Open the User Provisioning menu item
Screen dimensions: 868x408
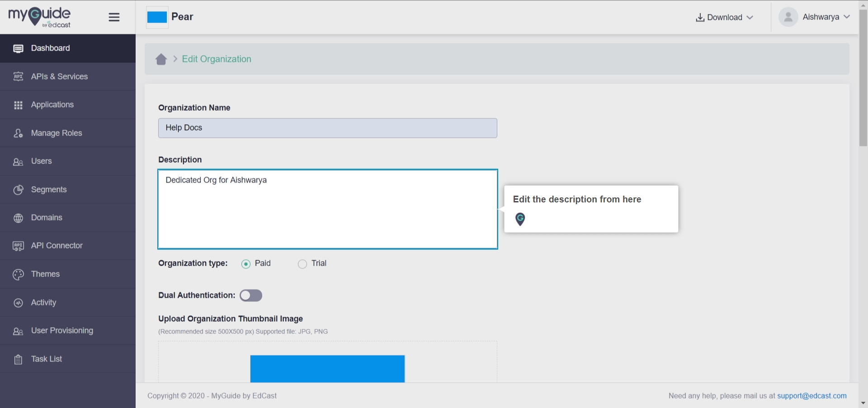pos(68,331)
